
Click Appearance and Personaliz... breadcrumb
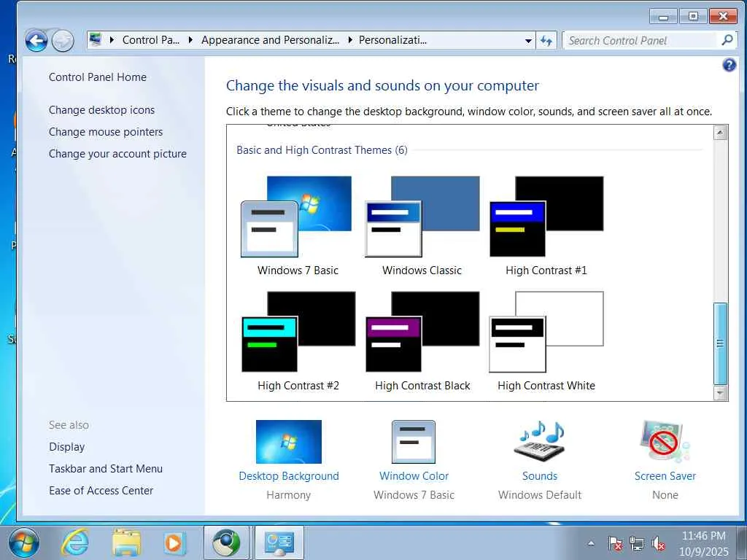(x=270, y=40)
